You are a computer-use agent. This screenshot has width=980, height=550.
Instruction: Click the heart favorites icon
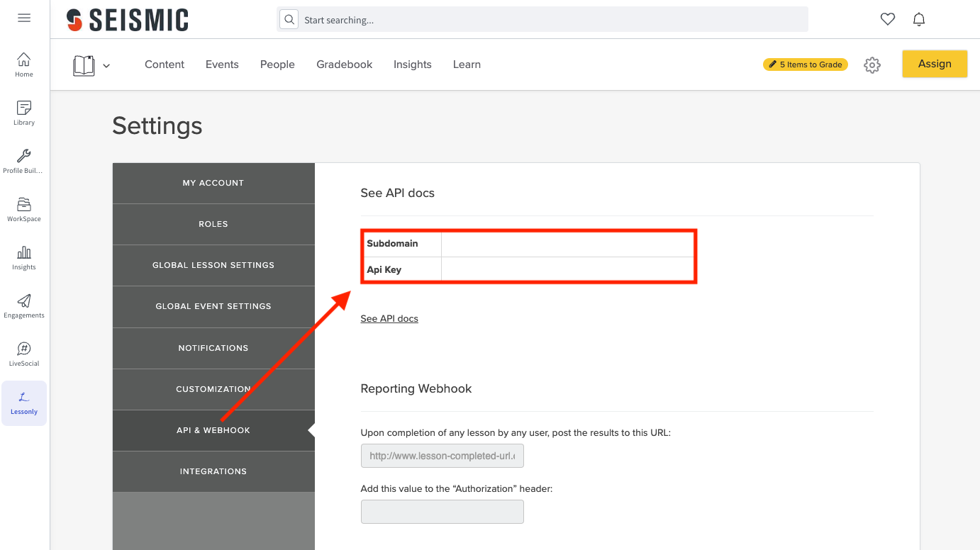tap(887, 19)
